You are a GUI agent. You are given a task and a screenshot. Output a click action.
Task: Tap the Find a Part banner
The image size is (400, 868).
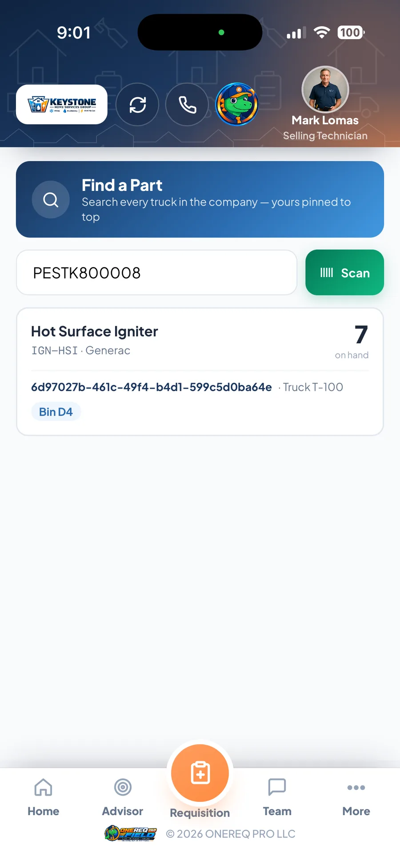coord(200,199)
